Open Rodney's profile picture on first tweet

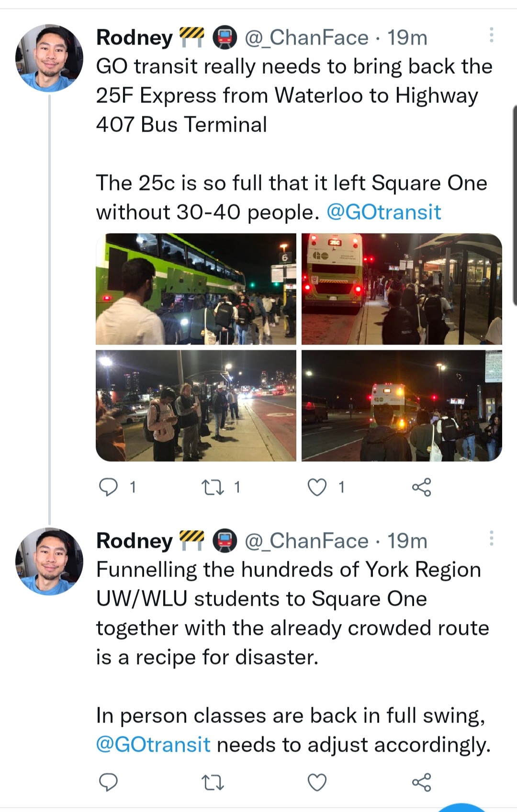click(x=49, y=58)
